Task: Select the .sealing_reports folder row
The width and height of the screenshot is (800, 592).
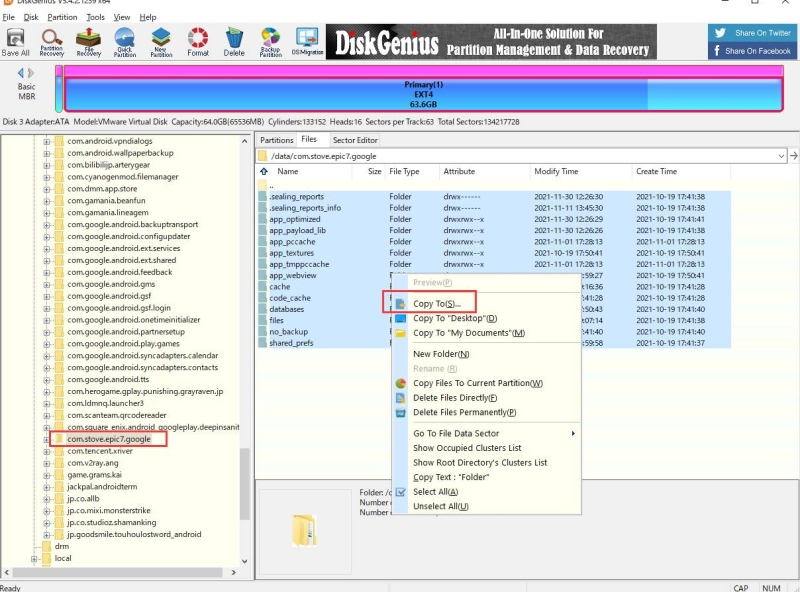Action: coord(494,197)
